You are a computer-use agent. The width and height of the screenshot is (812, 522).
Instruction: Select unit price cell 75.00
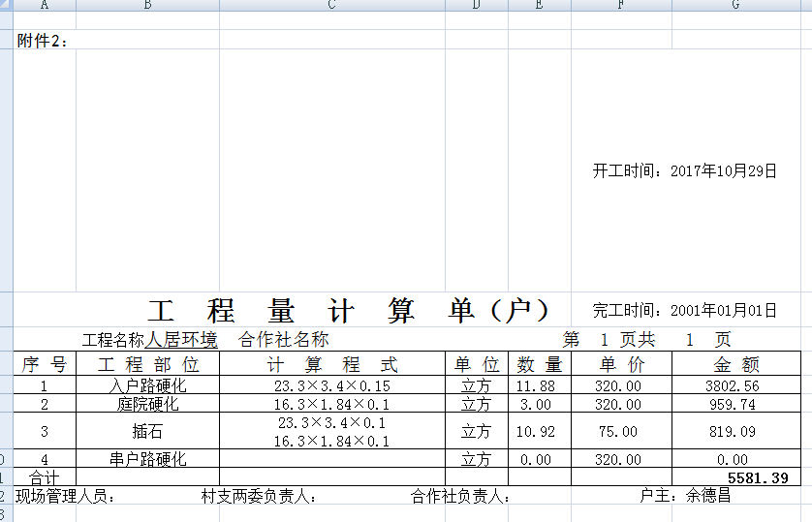[621, 432]
